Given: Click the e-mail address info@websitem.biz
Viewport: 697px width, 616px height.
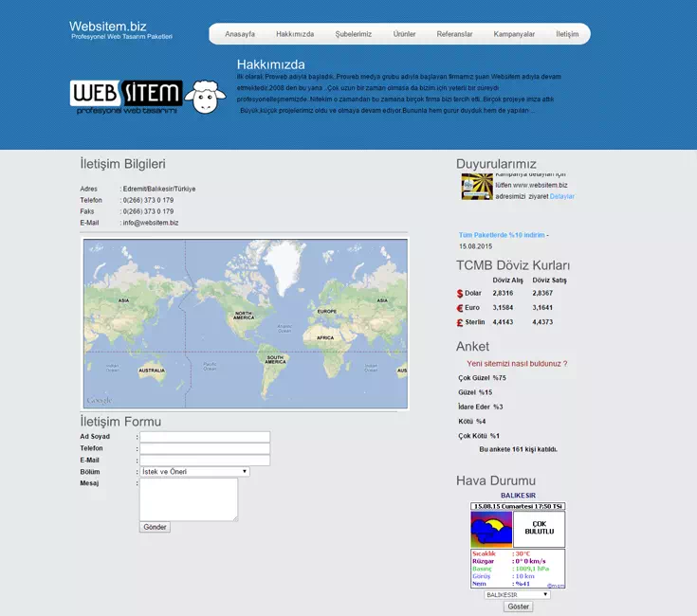Looking at the screenshot, I should (151, 223).
